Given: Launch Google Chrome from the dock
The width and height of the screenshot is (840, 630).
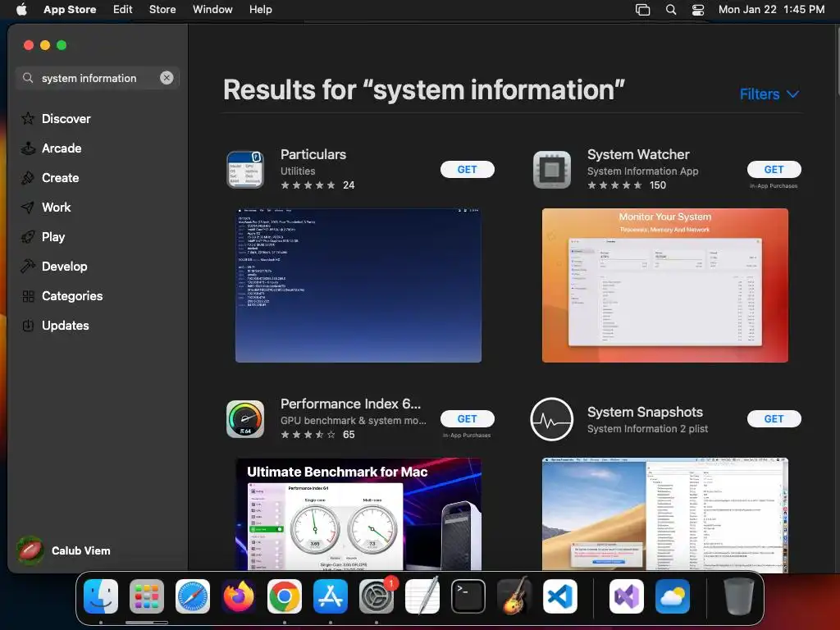Looking at the screenshot, I should point(285,596).
